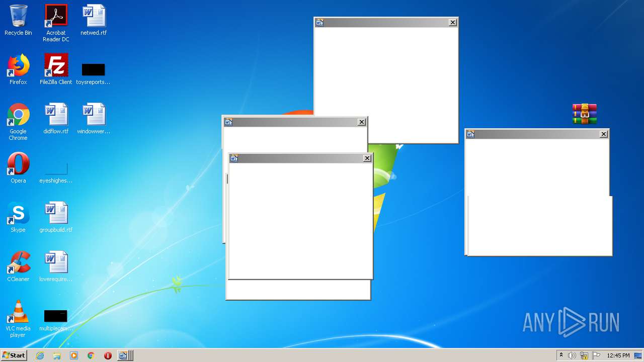Select the multiplecam file icon
The image size is (644, 362).
coord(56,320)
